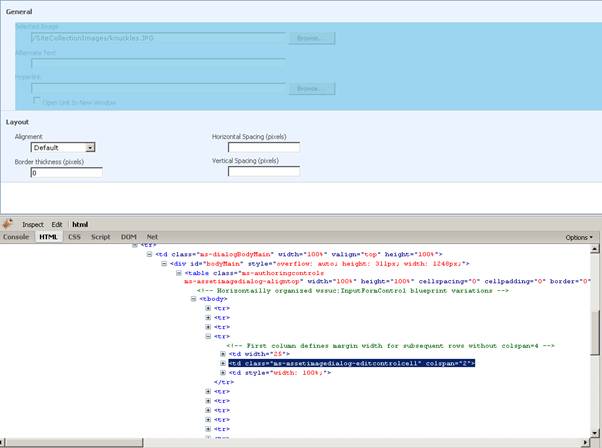Screen dimensions: 602x448
Task: Select highlighted ms-assetimagedialog-editcontrolcell td line
Action: (350, 362)
